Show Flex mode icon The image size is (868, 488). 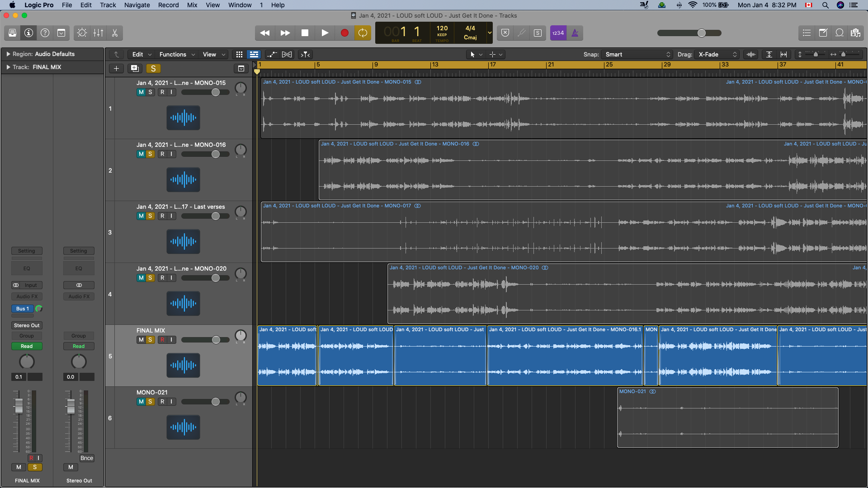click(x=287, y=55)
